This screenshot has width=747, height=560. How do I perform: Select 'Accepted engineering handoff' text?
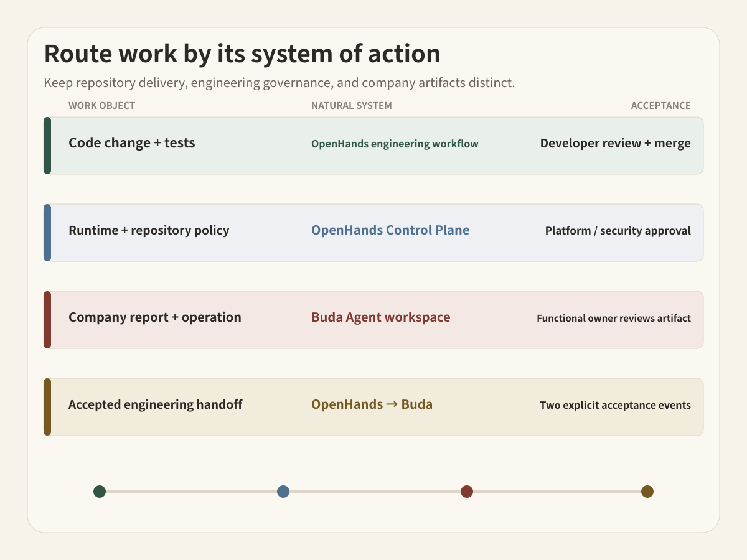tap(155, 405)
